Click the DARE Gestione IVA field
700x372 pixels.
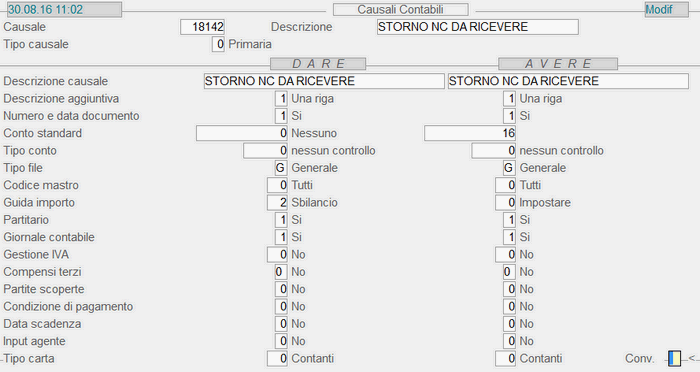point(277,255)
